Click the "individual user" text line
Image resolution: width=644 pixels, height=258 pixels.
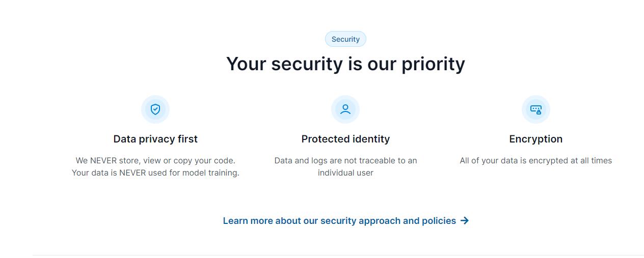coord(345,173)
